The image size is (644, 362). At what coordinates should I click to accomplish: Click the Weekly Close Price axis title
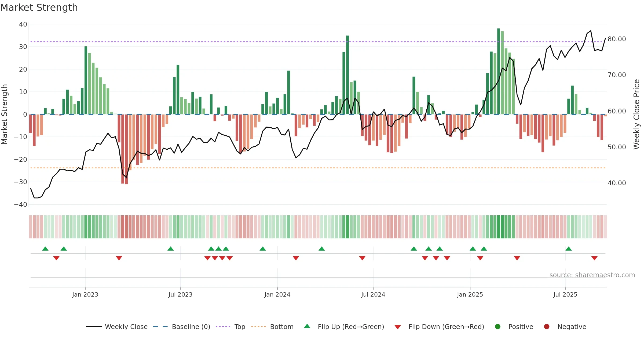click(x=636, y=114)
